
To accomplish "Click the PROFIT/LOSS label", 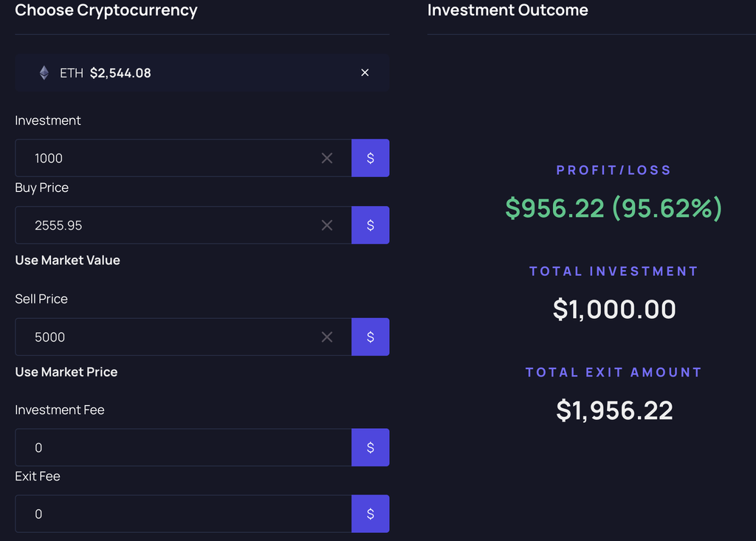I will pyautogui.click(x=614, y=170).
